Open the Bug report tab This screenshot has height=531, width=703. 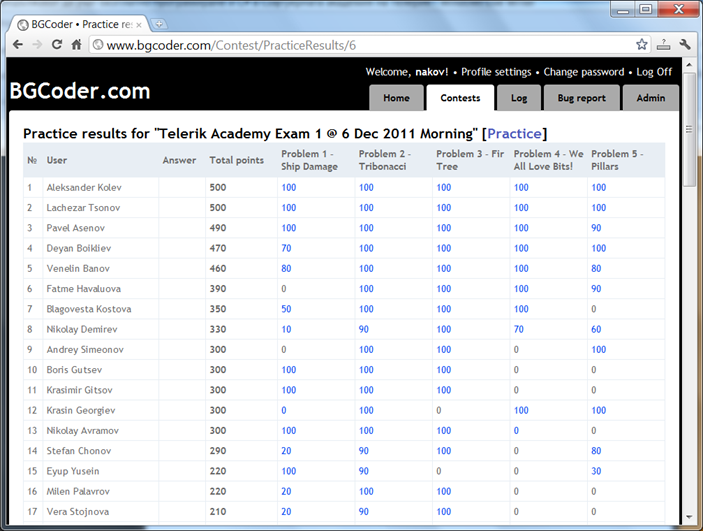(x=581, y=98)
